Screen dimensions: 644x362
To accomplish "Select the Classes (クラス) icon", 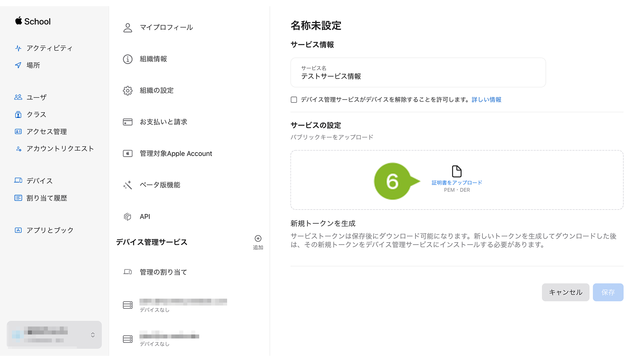I will pyautogui.click(x=18, y=114).
